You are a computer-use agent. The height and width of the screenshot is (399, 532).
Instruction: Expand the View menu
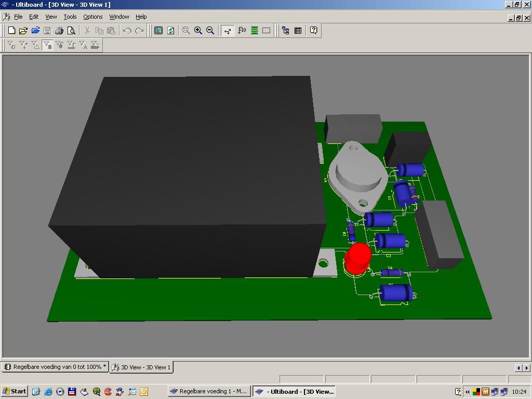coord(51,17)
